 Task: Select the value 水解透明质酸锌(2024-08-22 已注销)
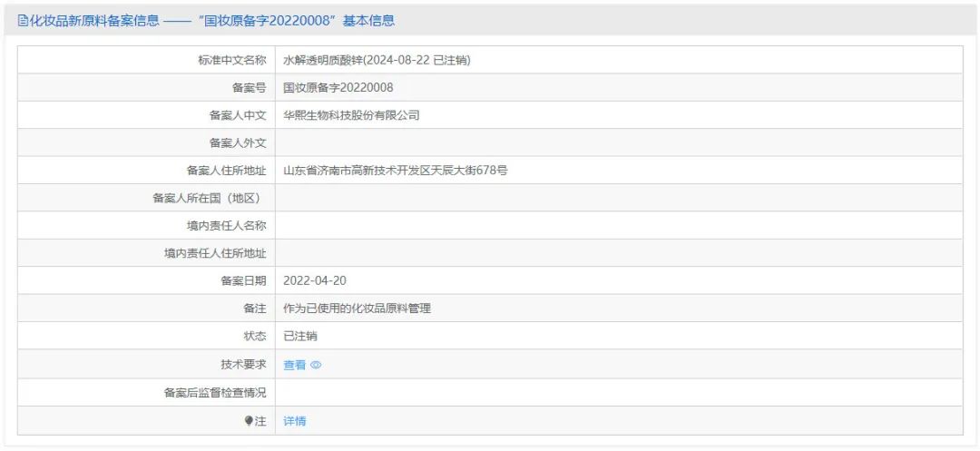[x=377, y=60]
